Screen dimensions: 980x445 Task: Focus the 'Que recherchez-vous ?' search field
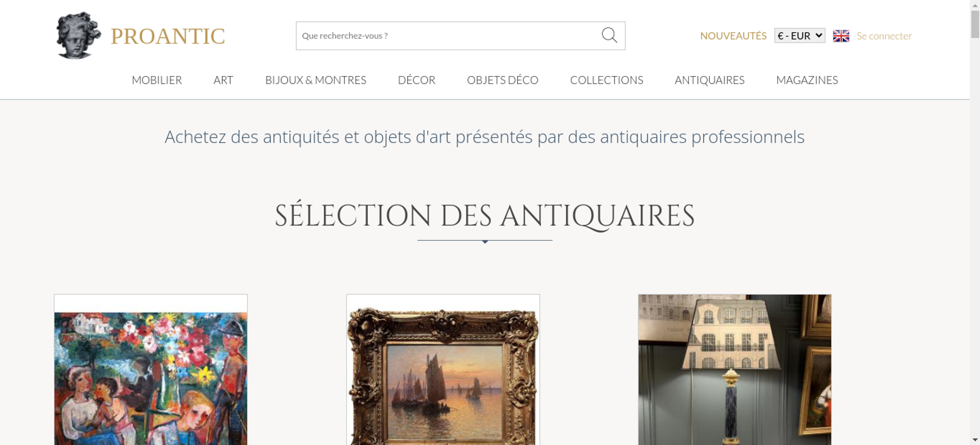tap(448, 36)
